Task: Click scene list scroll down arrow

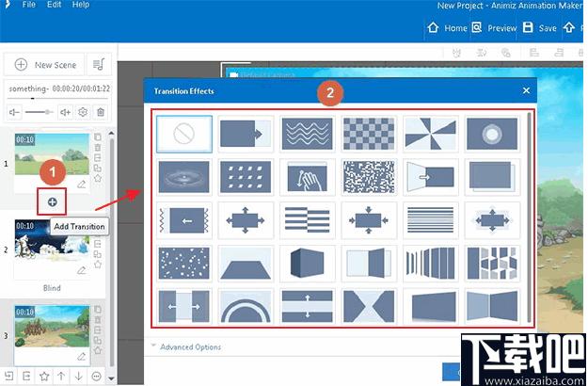Action: [x=111, y=378]
